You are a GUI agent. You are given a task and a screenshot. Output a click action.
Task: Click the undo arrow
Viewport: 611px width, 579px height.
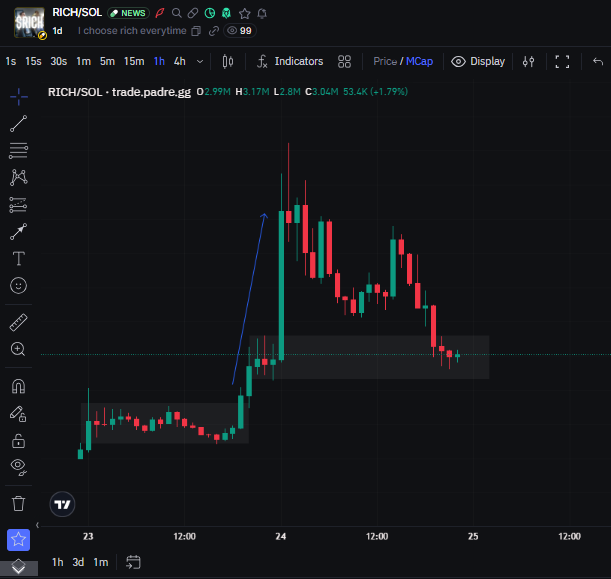pos(598,62)
